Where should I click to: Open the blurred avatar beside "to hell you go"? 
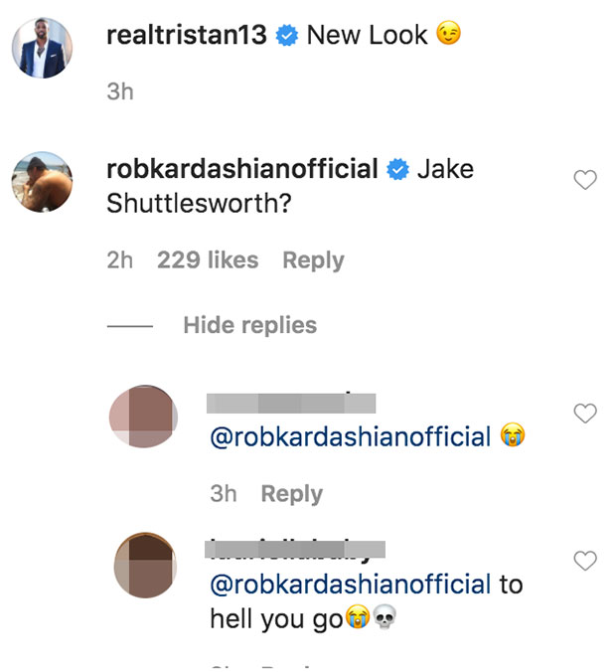tap(143, 565)
